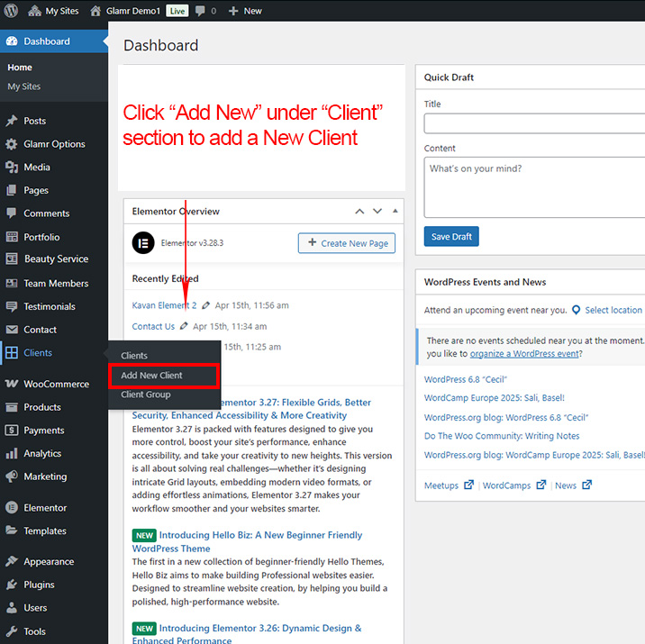Click the Elementor sidebar icon
Image resolution: width=645 pixels, height=644 pixels.
[12, 507]
